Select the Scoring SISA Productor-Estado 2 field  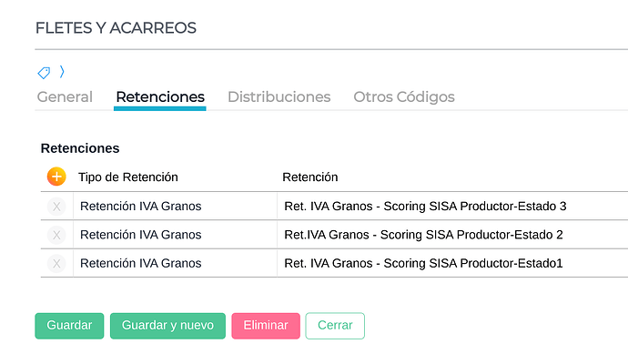pos(451,235)
